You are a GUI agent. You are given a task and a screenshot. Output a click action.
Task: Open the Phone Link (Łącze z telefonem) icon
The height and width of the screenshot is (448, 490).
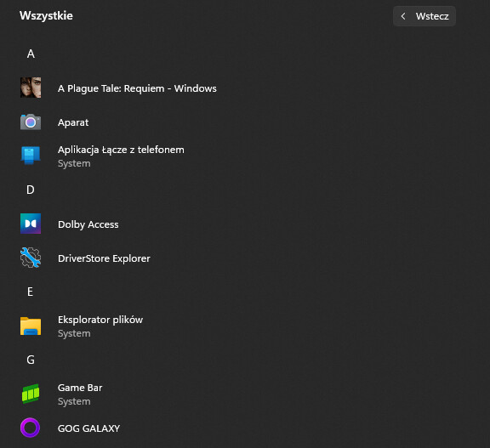(31, 156)
